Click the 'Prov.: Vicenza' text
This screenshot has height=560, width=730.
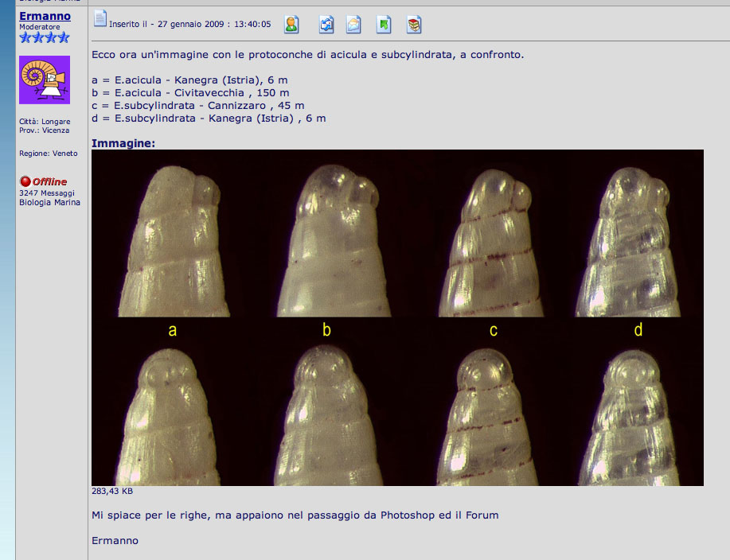(45, 130)
